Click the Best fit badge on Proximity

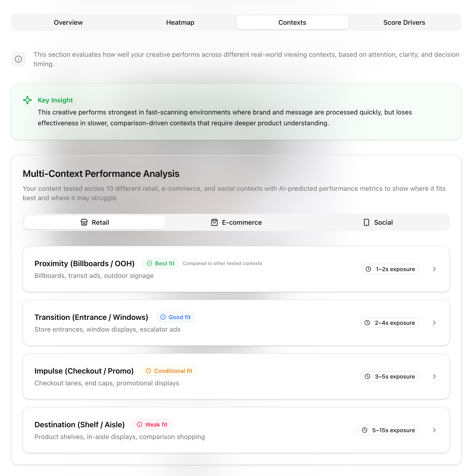coord(160,263)
